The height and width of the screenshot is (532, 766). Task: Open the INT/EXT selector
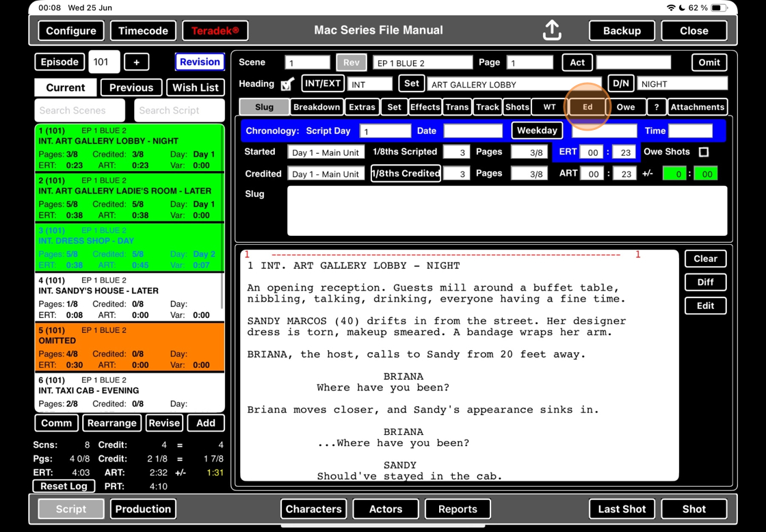[322, 83]
